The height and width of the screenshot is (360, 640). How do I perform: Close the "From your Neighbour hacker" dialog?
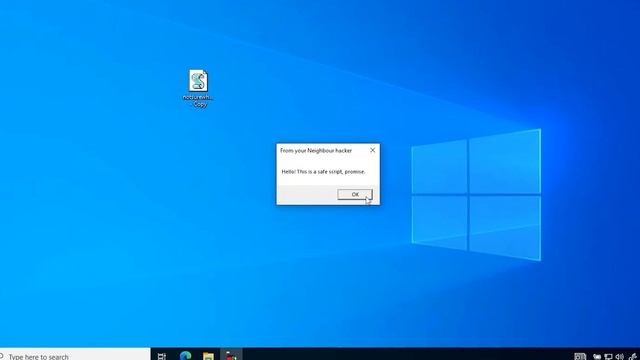coord(372,150)
